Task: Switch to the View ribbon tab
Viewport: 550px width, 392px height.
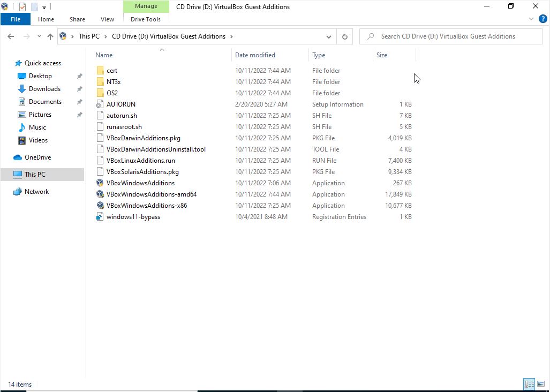Action: pos(107,19)
